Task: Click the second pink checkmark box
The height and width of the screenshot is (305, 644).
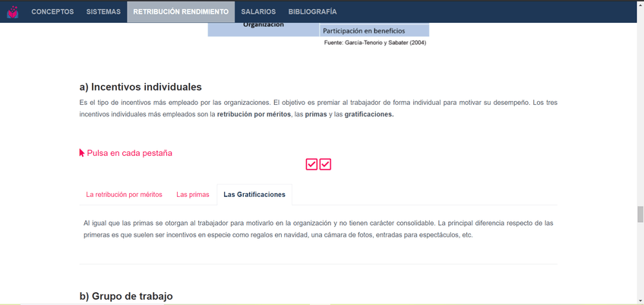Action: [x=325, y=164]
